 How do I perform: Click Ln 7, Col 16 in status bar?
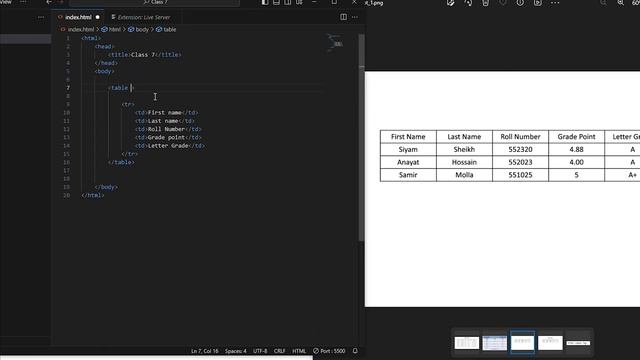tap(204, 351)
